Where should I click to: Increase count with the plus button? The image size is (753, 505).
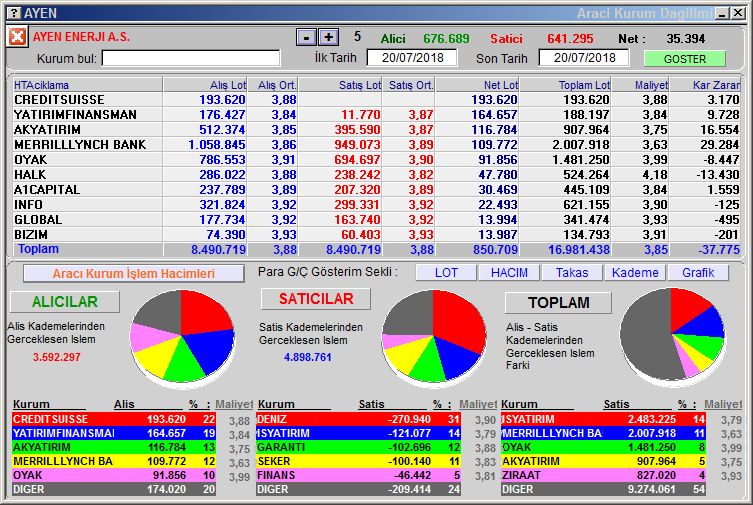click(328, 37)
